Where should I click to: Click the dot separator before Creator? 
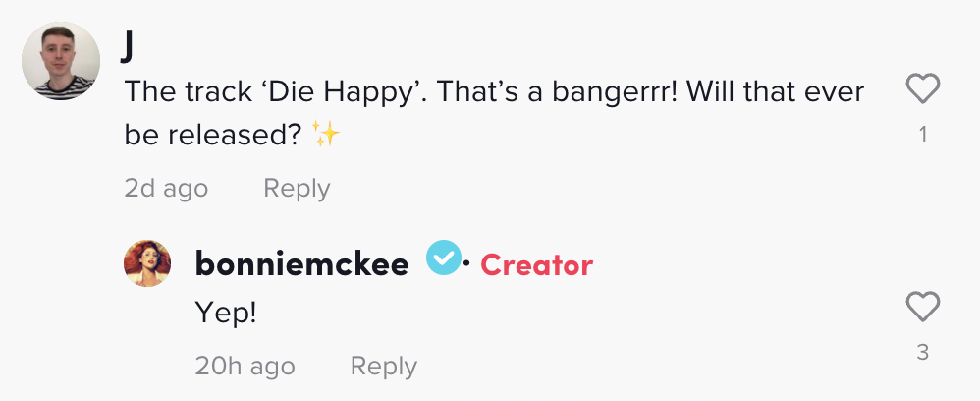(466, 264)
